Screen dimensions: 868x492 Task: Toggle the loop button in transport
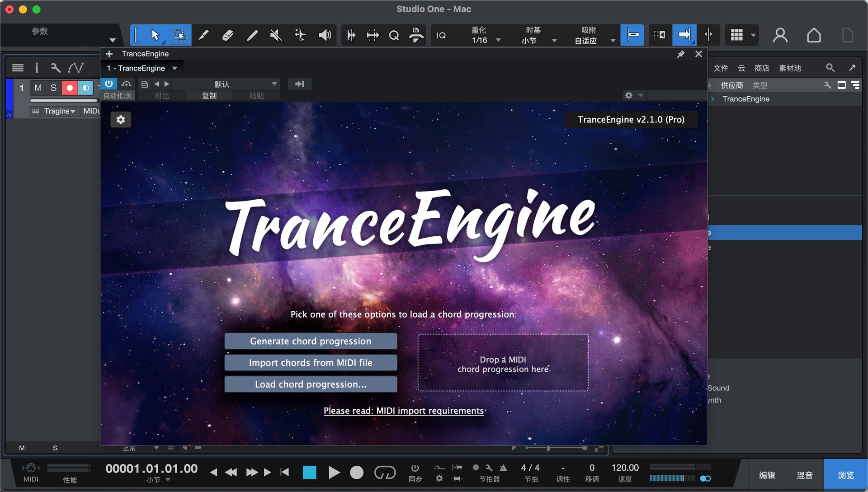coord(385,473)
